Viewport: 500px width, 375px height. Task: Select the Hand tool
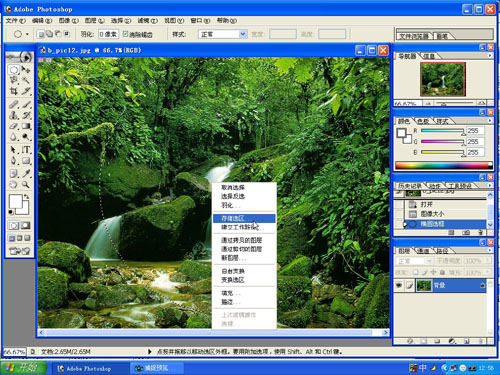coord(13,184)
